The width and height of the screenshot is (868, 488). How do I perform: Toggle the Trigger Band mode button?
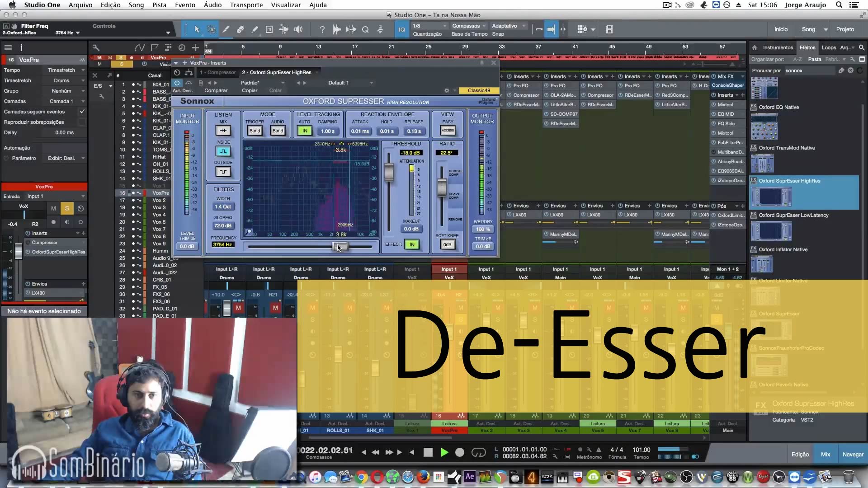(255, 131)
